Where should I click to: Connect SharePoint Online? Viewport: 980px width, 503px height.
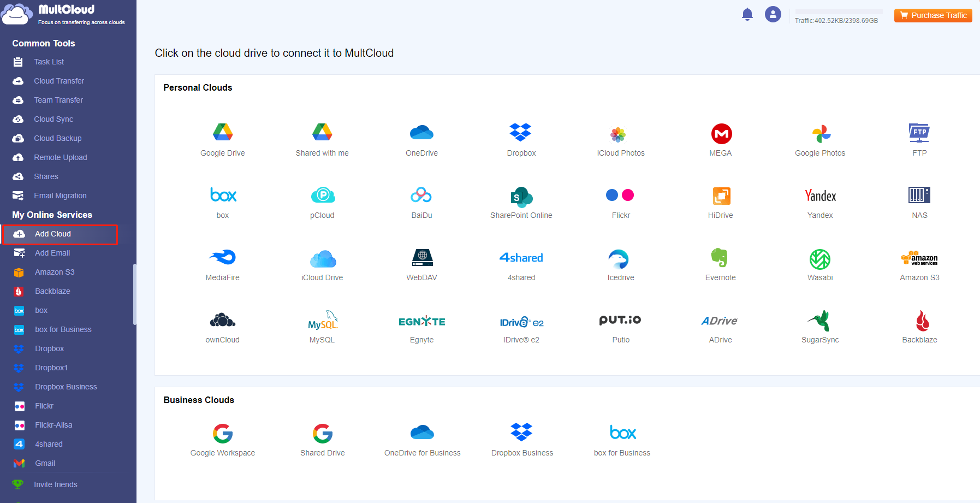521,197
